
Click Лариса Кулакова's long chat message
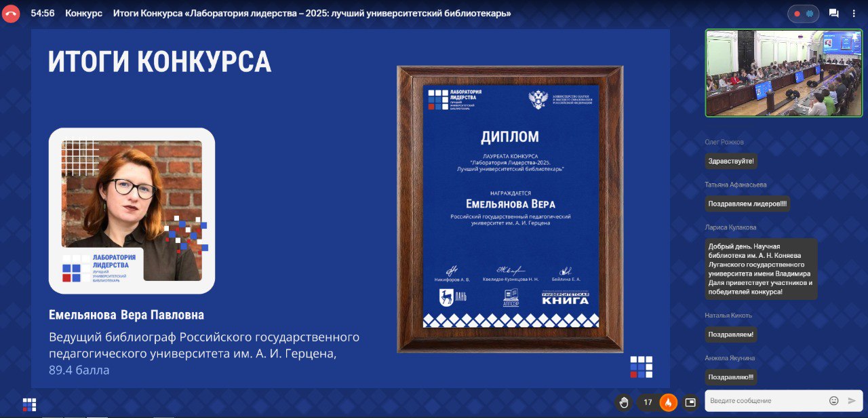coord(760,269)
